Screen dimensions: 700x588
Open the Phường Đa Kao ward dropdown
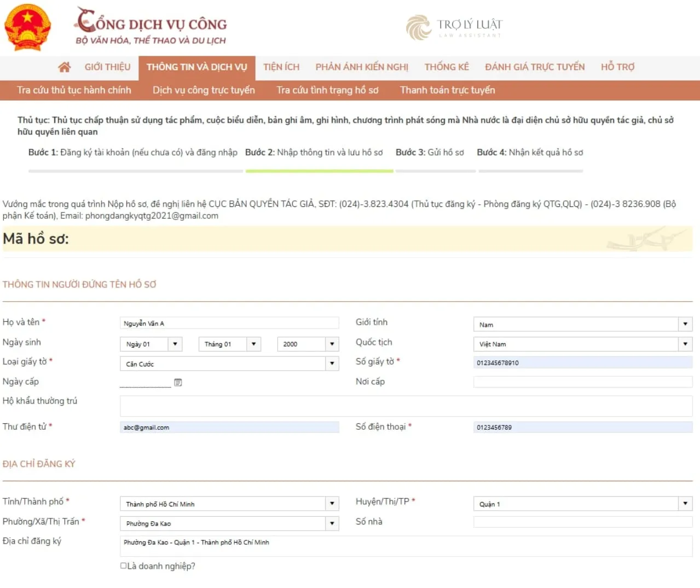[x=332, y=523]
